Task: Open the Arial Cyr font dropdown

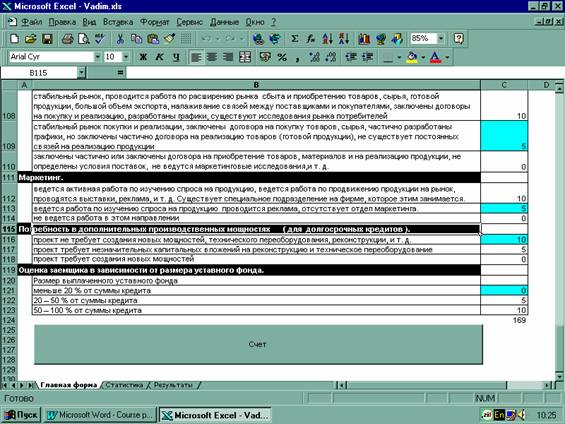Action: tap(97, 57)
